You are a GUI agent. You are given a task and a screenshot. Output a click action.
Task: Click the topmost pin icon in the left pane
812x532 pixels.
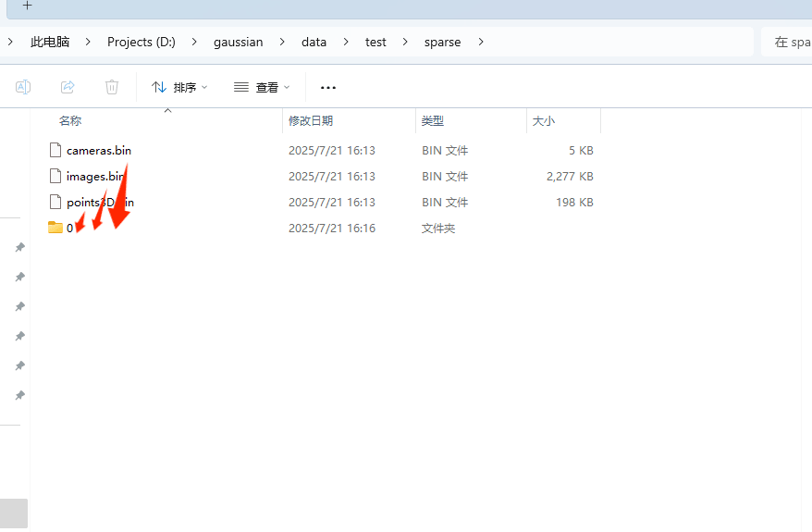(x=19, y=247)
